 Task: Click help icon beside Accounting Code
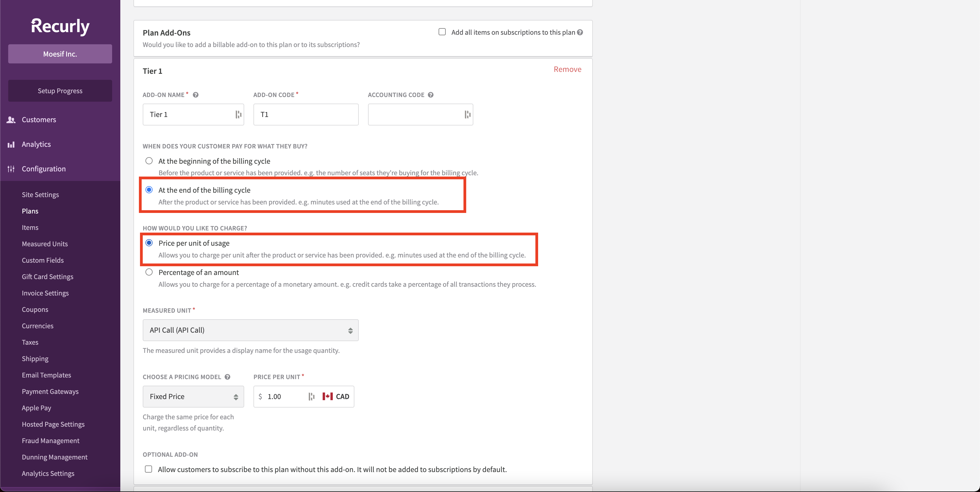(x=431, y=95)
